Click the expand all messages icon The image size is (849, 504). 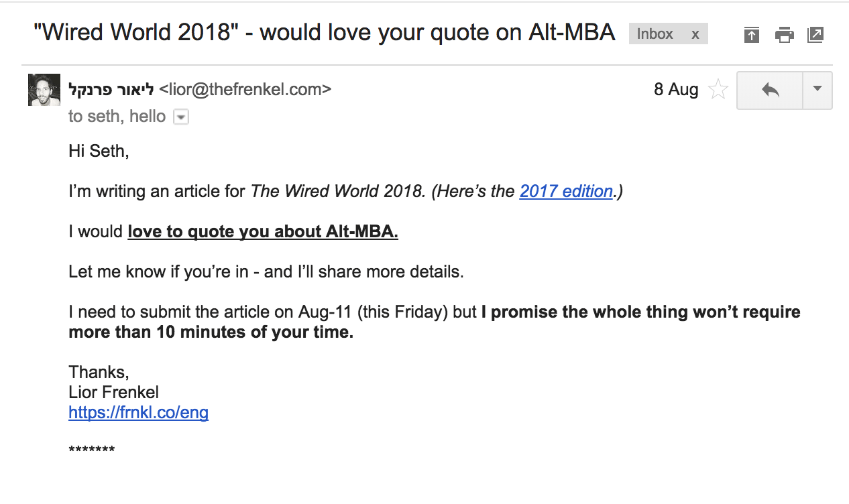pos(752,35)
